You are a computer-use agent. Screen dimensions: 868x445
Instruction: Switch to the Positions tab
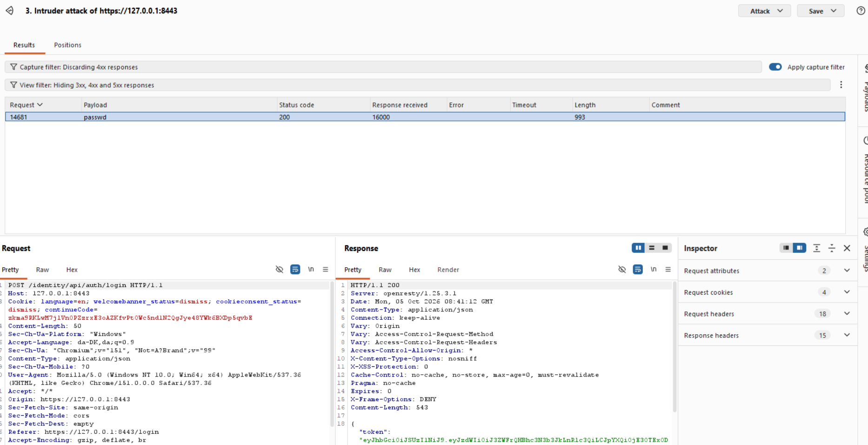[67, 45]
